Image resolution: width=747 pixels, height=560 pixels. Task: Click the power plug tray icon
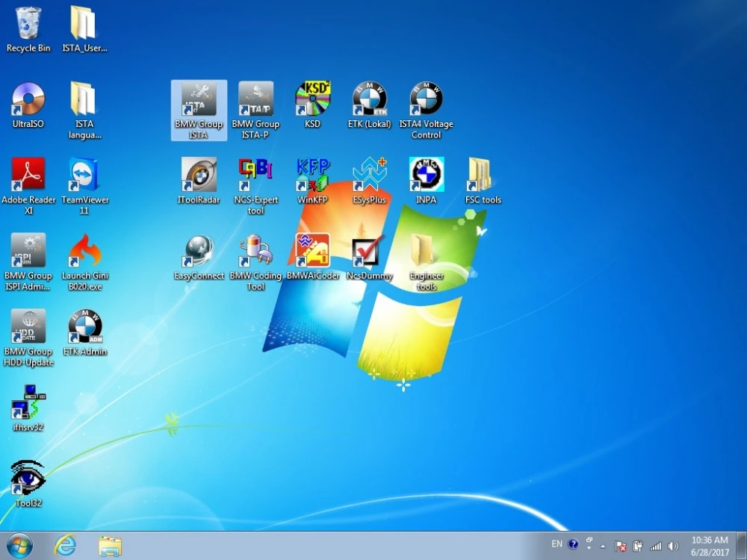[x=638, y=547]
